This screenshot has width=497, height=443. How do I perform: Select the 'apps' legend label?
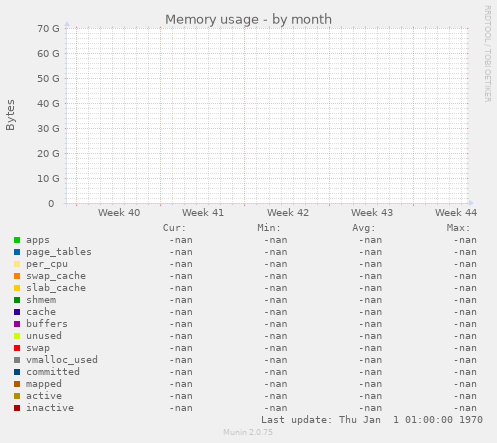point(38,240)
